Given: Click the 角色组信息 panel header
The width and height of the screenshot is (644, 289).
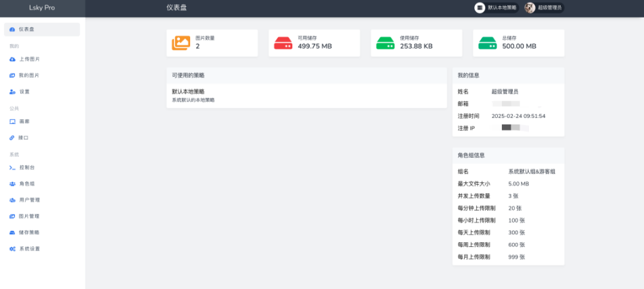Looking at the screenshot, I should [x=509, y=156].
